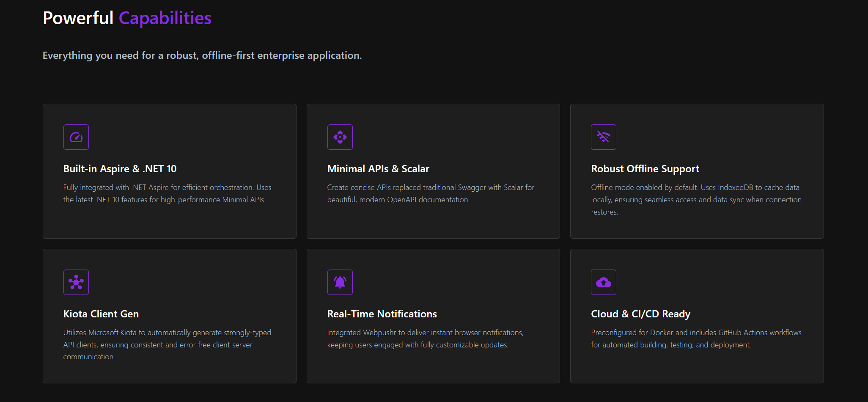Click the Webpushr browser notifications description
The width and height of the screenshot is (868, 402).
(x=425, y=339)
